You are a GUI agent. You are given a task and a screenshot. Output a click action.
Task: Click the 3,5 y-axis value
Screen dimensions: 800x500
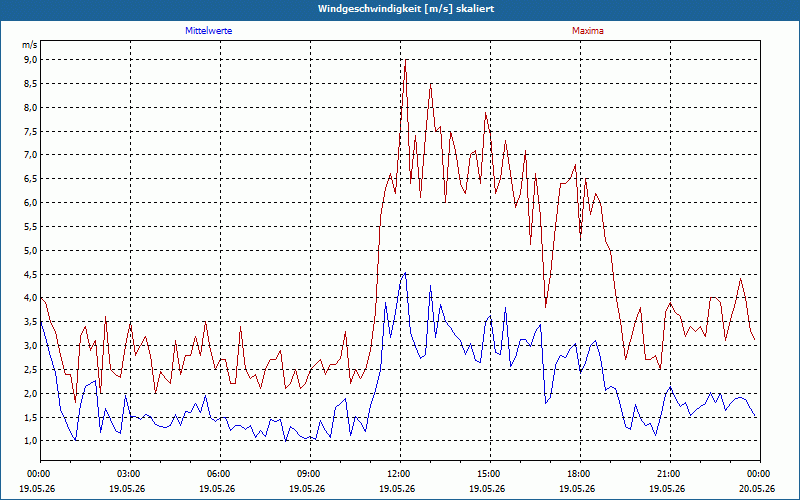point(31,322)
